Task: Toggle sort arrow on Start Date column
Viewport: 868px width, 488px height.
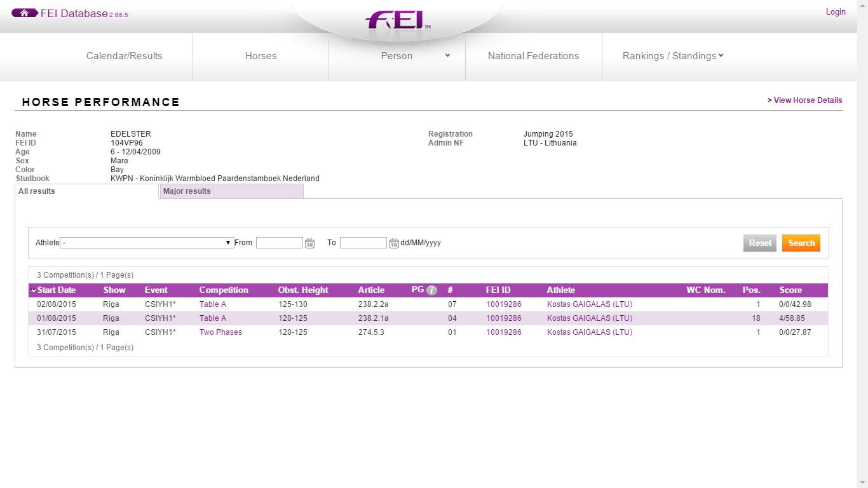Action: pyautogui.click(x=33, y=290)
